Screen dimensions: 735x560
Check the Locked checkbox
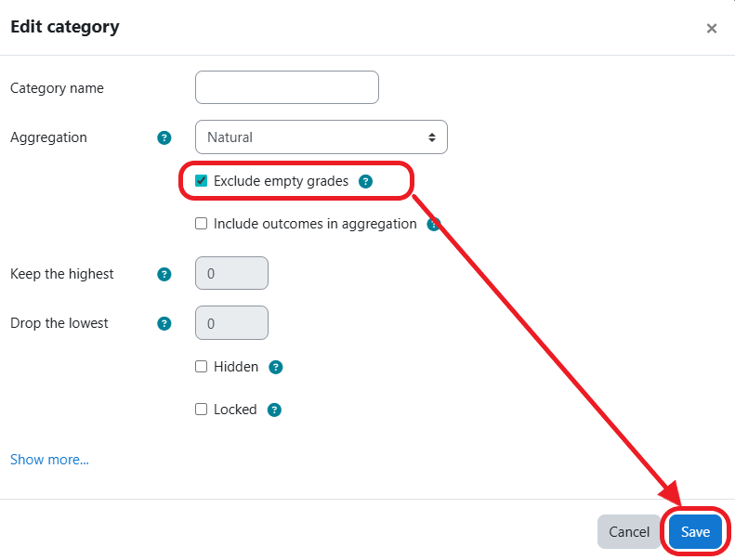201,410
